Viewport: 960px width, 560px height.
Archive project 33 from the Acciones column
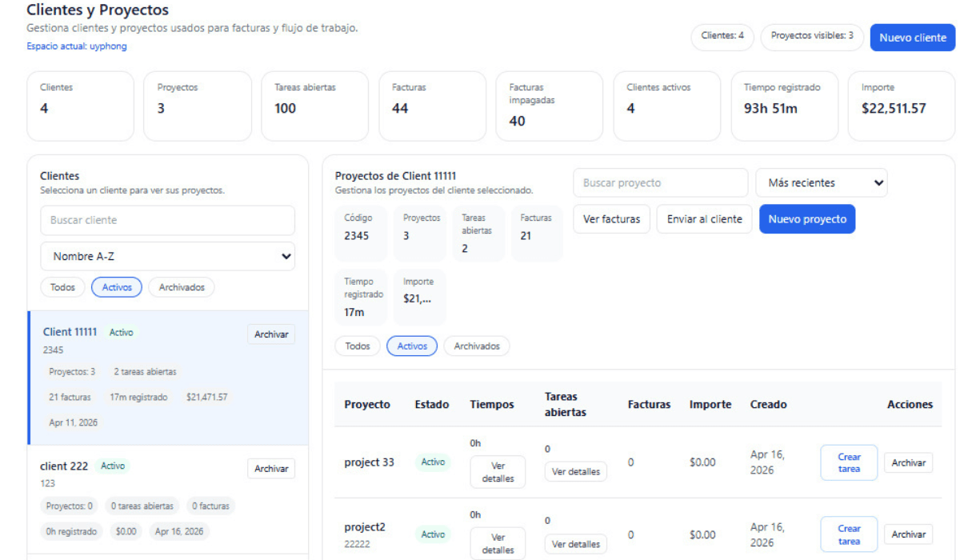pos(908,463)
